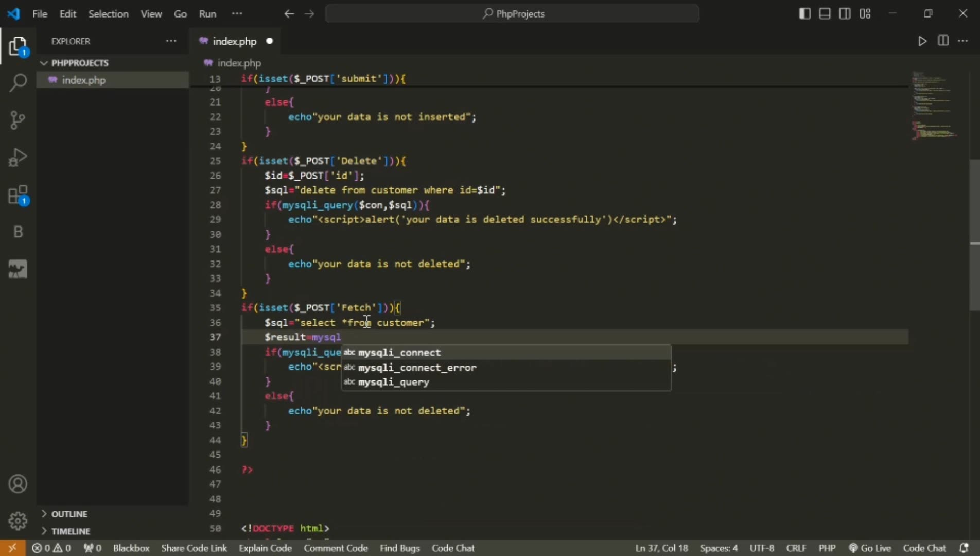Viewport: 980px width, 556px height.
Task: Toggle the primary sidebar visibility
Action: coord(804,14)
